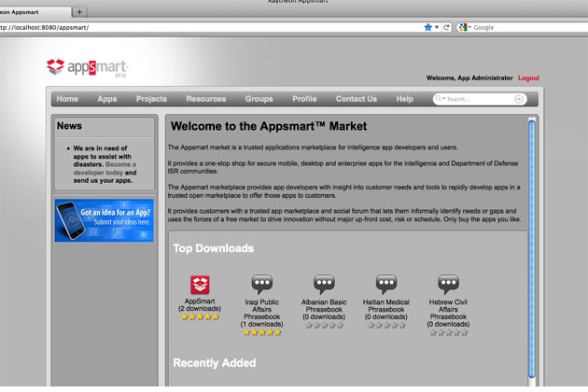Viewport: 588px width, 392px height.
Task: Open the Apps menu item
Action: [x=107, y=99]
